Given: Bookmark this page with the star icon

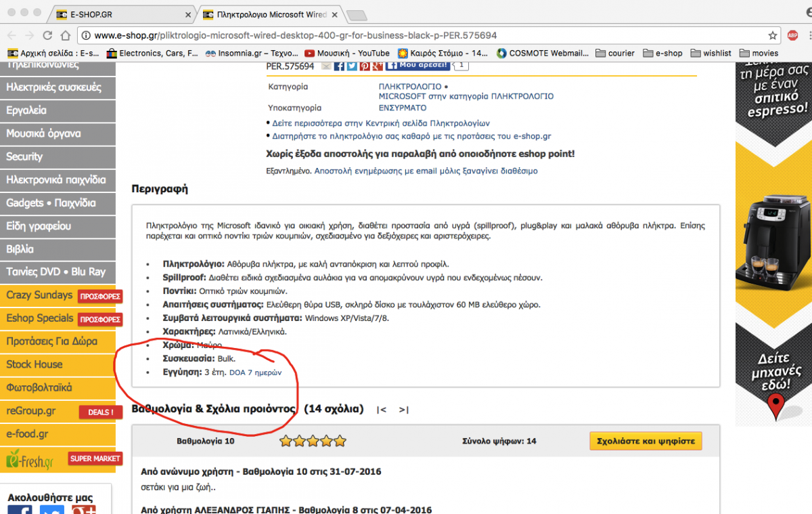Looking at the screenshot, I should (773, 35).
